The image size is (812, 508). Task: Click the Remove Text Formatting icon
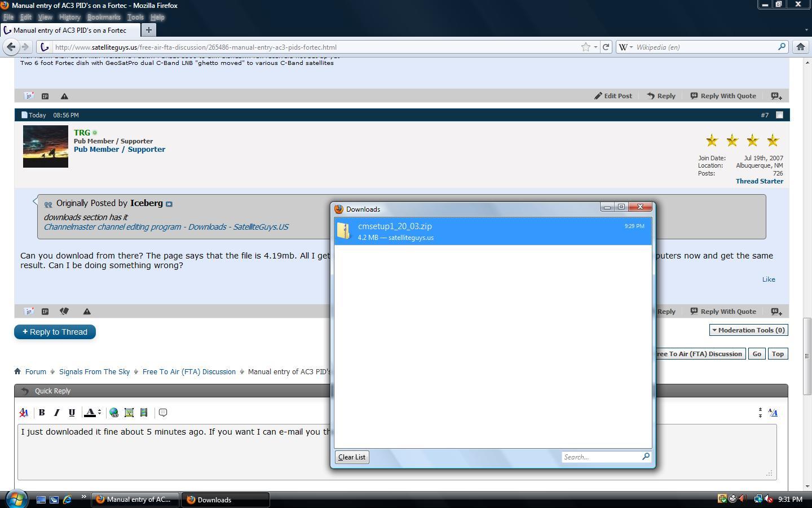point(24,413)
